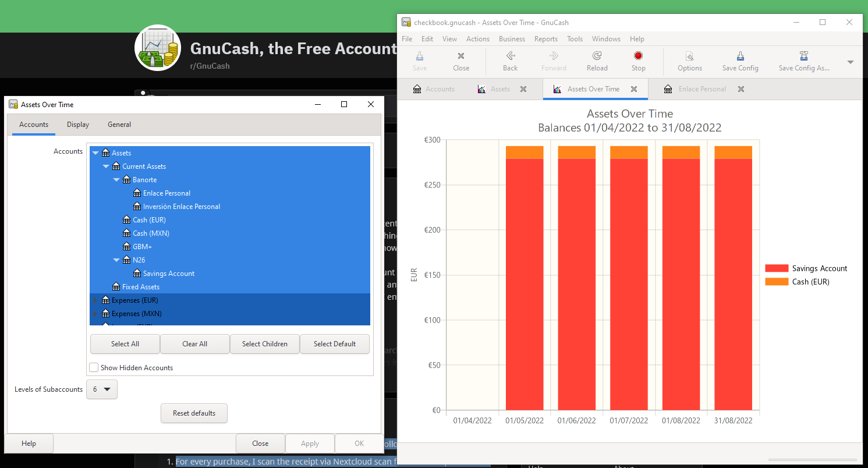The width and height of the screenshot is (868, 468).
Task: Click the Stop report icon
Action: [638, 56]
